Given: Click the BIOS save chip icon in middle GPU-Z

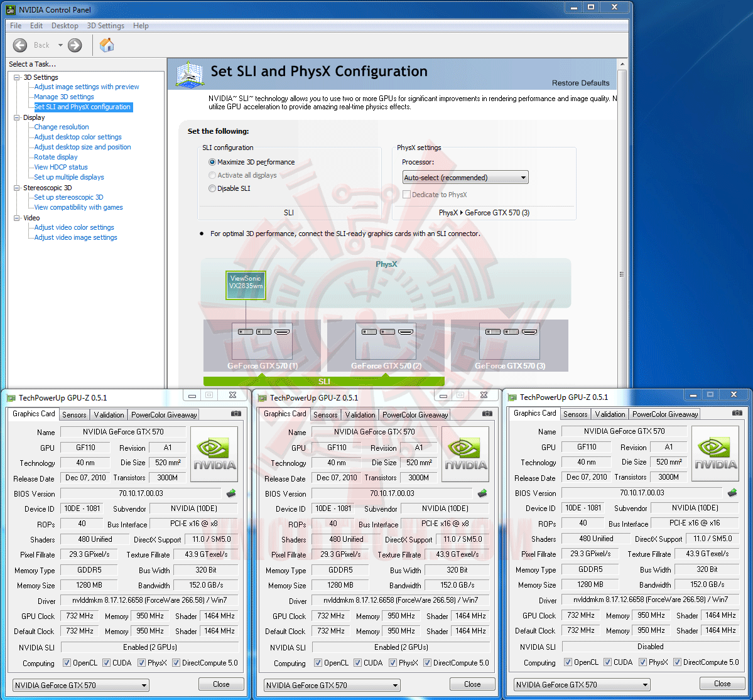Looking at the screenshot, I should tap(482, 493).
